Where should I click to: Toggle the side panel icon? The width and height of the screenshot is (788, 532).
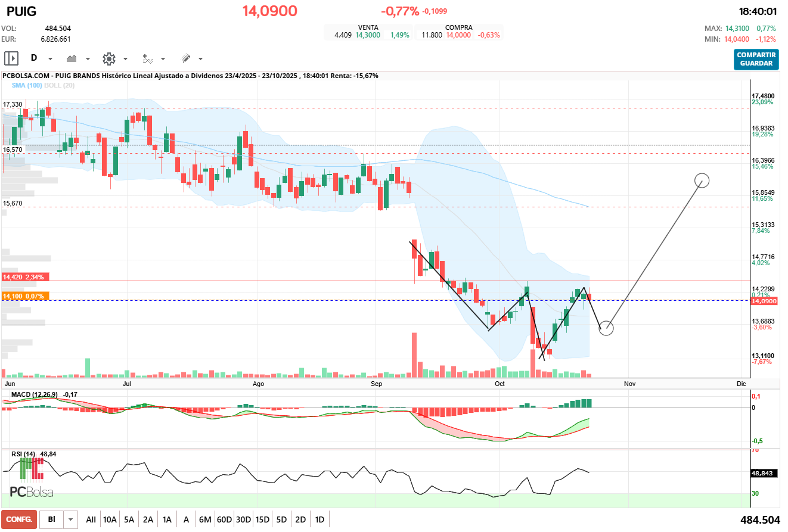(11, 58)
